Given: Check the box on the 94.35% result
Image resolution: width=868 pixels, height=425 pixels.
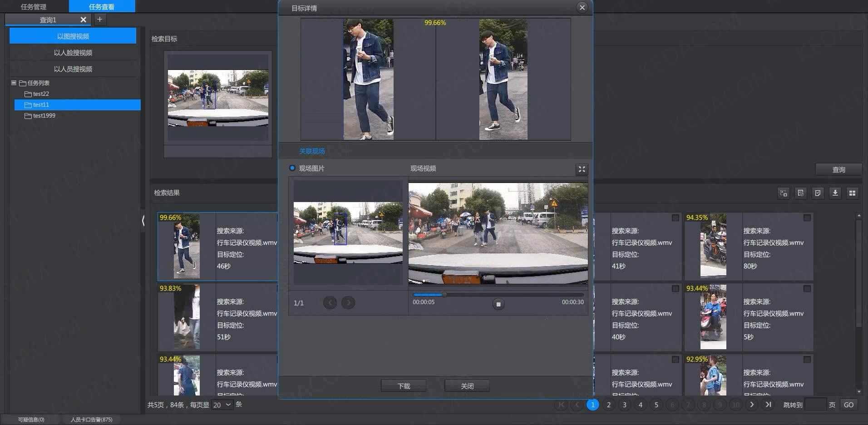Looking at the screenshot, I should click(x=807, y=218).
